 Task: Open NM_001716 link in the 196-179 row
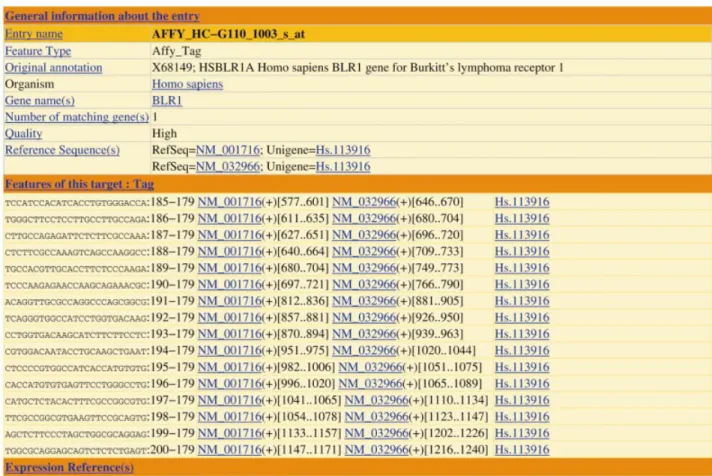click(230, 384)
